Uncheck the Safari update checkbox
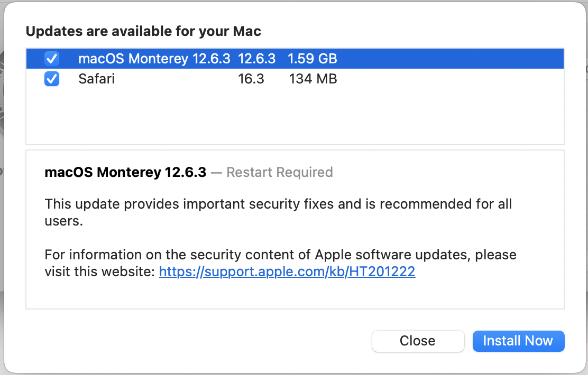The width and height of the screenshot is (588, 375). pos(52,79)
